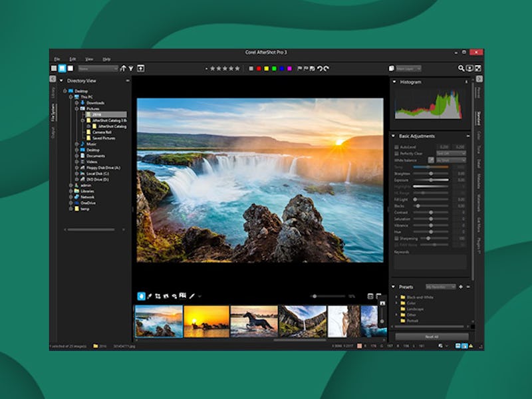This screenshot has height=399, width=532.
Task: Open the White balance dropdown
Action: pyautogui.click(x=451, y=160)
